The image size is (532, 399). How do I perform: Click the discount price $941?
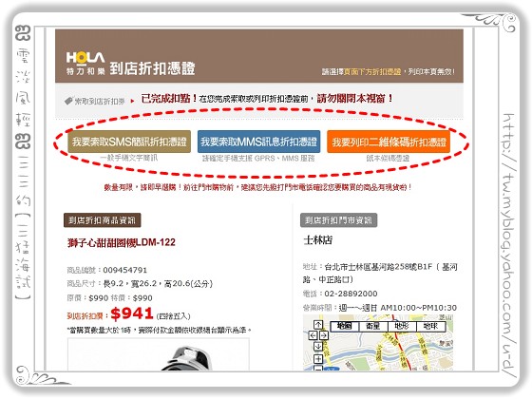tap(132, 313)
